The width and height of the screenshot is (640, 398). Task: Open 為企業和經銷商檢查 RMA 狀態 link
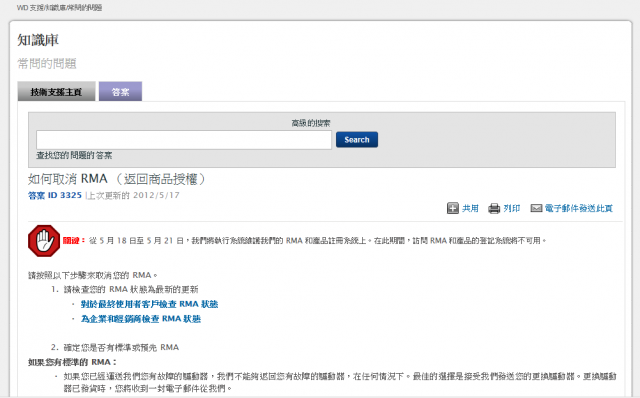(141, 319)
